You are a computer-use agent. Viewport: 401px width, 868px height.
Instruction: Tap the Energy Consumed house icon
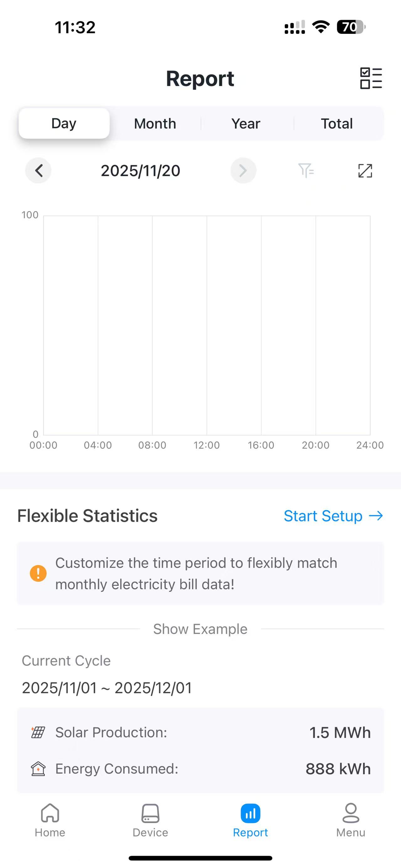(38, 768)
